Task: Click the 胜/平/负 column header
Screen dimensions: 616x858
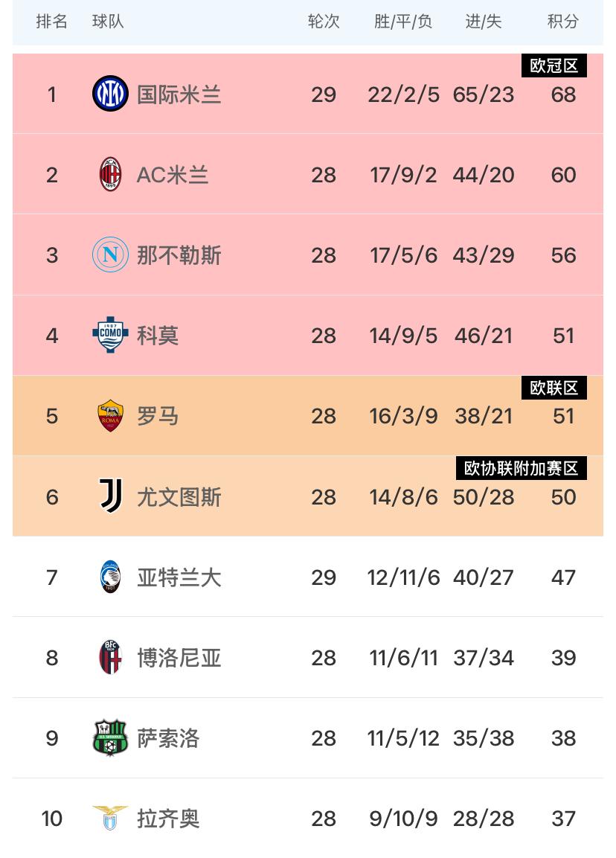Action: [x=403, y=22]
